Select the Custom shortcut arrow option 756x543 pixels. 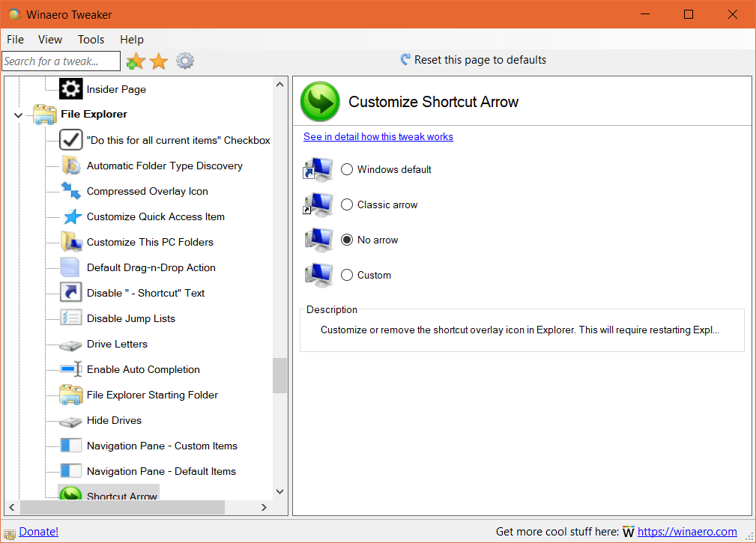click(347, 275)
